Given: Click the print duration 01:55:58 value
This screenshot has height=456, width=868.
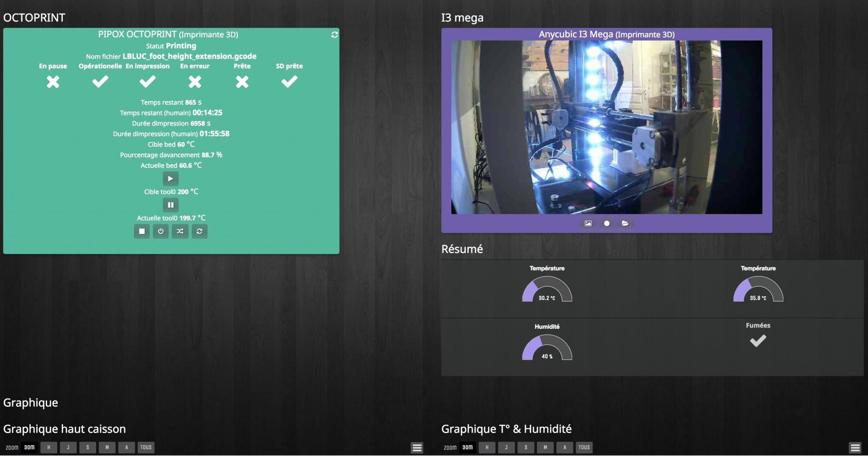Looking at the screenshot, I should [x=214, y=134].
